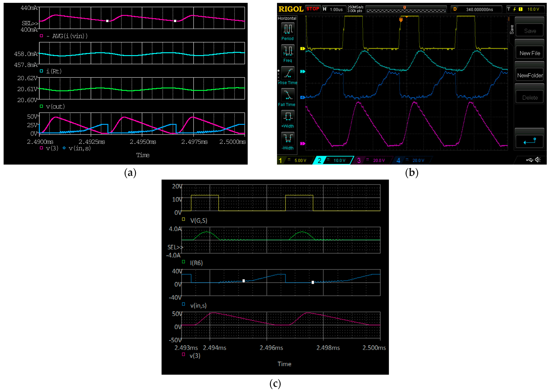Click the 2.4950ms axis label
550x392 pixels.
pyautogui.click(x=143, y=142)
